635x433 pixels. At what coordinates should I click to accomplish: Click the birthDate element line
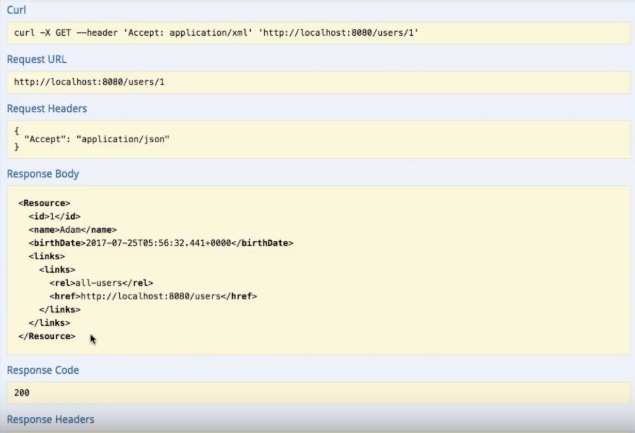pos(160,243)
